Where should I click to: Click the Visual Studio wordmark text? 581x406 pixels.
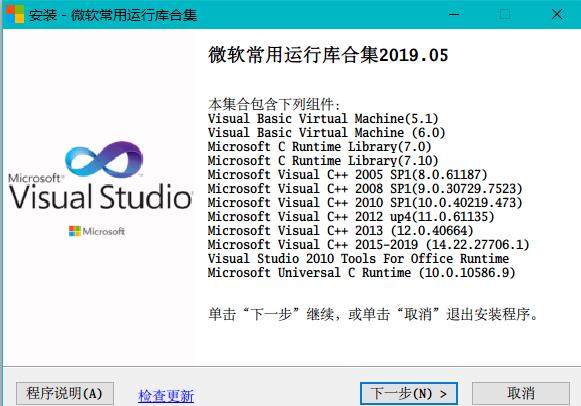point(100,196)
